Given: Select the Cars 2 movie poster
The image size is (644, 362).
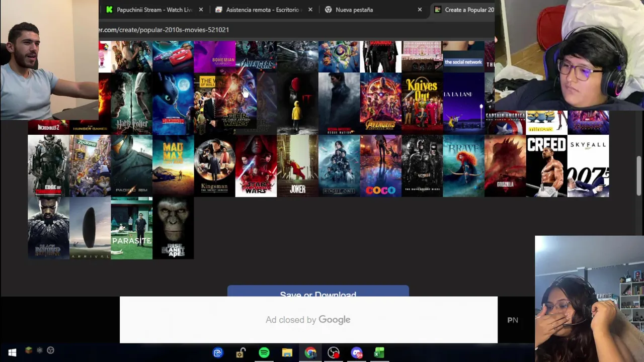Looking at the screenshot, I should pyautogui.click(x=173, y=57).
